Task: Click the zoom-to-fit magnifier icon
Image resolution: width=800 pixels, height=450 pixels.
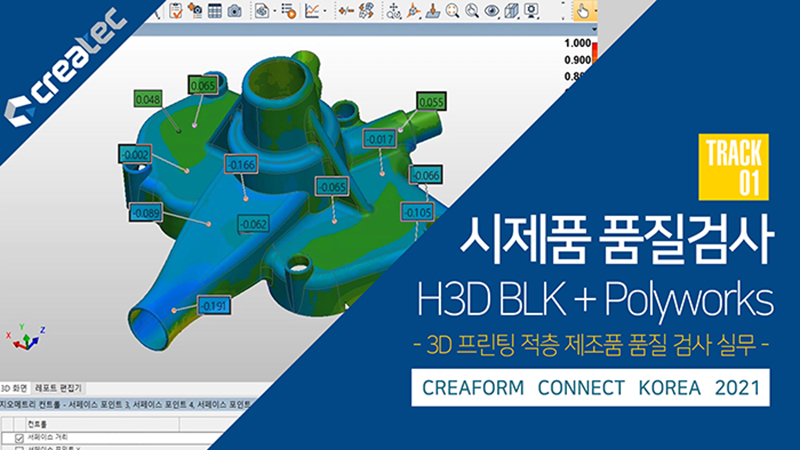Action: [x=452, y=11]
